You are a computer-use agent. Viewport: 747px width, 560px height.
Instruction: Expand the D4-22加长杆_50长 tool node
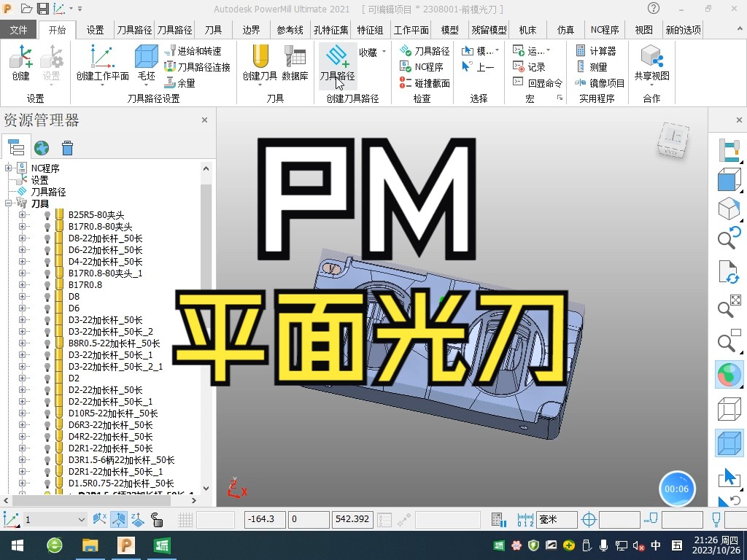[22, 262]
